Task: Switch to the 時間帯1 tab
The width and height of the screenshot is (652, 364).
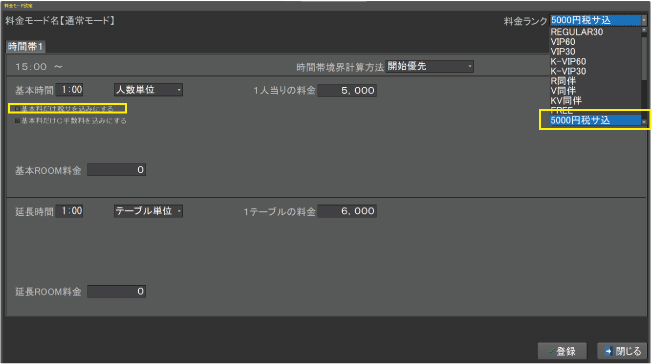Action: pos(26,47)
